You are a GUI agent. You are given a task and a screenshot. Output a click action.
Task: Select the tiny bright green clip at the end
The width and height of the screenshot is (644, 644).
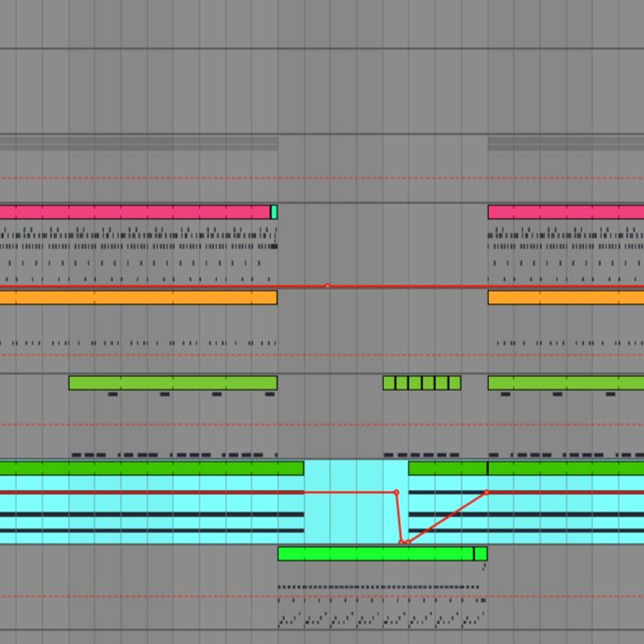coord(481,554)
